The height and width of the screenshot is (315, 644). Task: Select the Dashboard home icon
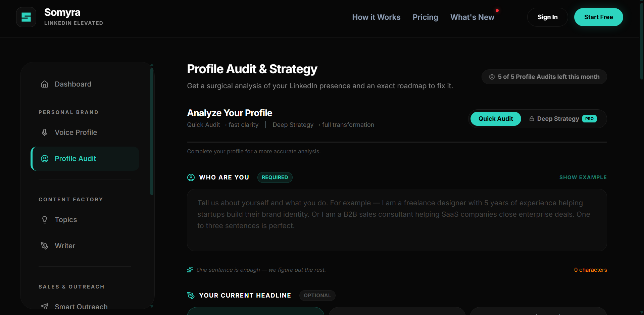[x=45, y=84]
